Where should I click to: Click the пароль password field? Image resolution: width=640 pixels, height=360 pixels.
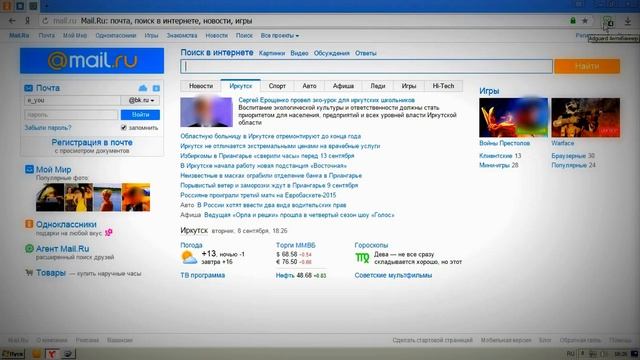[x=71, y=115]
